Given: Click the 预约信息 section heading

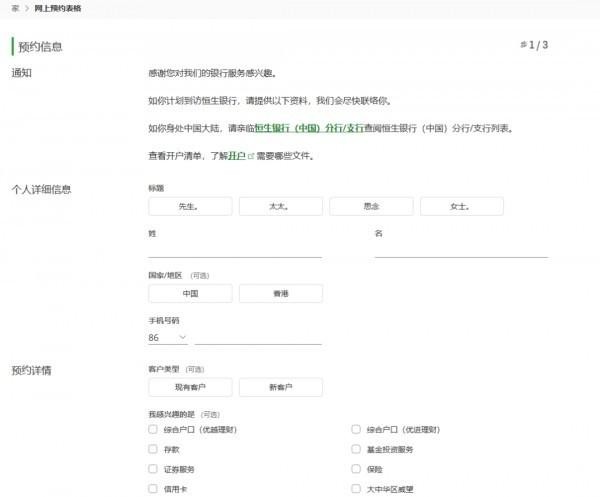Looking at the screenshot, I should (40, 47).
